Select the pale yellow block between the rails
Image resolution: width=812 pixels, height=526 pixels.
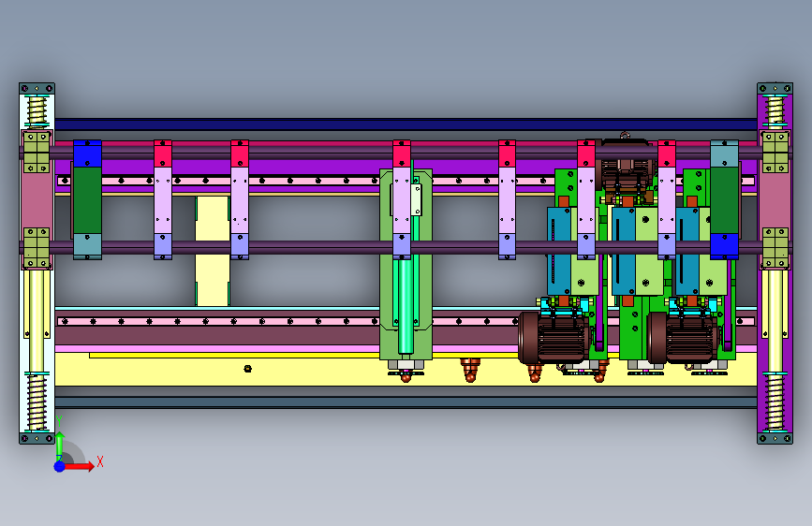point(213,251)
